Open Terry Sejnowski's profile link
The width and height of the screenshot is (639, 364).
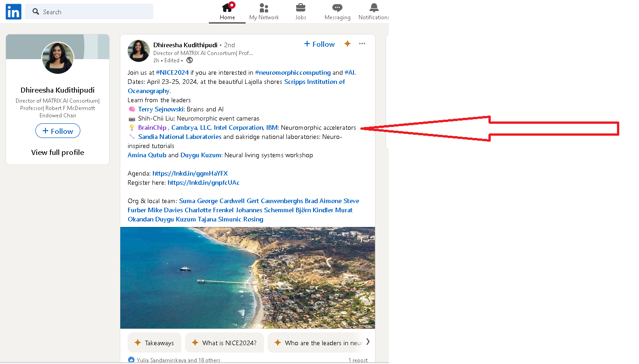pos(161,109)
